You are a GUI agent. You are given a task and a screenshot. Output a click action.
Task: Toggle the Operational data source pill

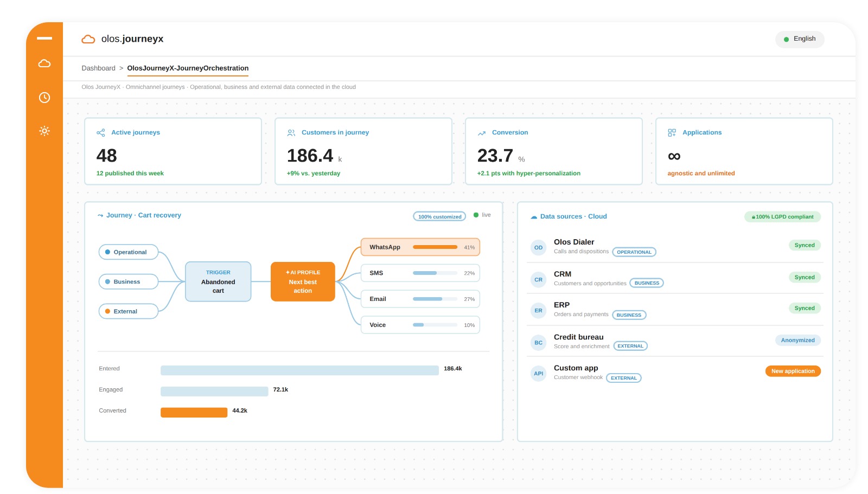[129, 252]
